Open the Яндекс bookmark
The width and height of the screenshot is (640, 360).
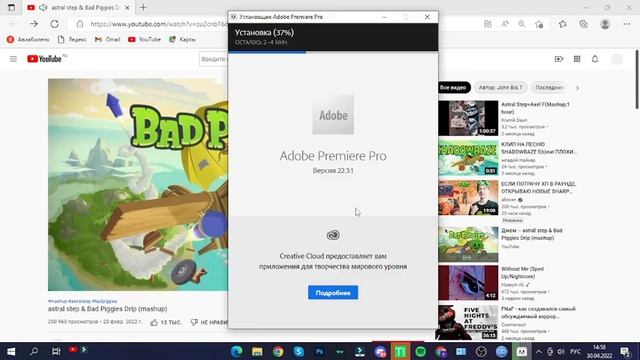click(72, 39)
